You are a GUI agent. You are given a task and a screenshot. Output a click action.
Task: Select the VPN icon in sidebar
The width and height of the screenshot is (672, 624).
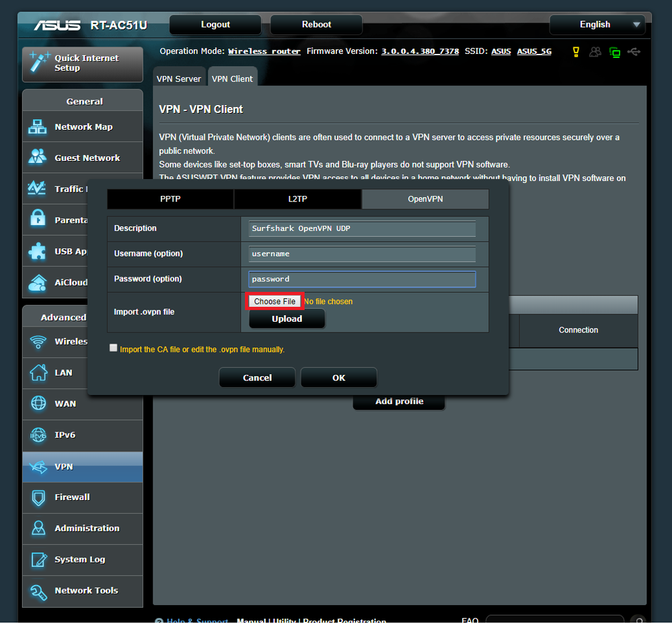point(37,466)
